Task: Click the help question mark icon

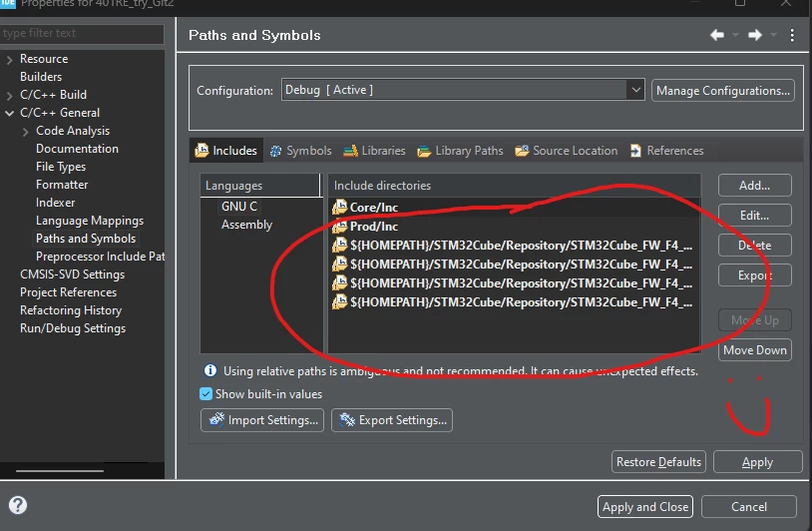Action: (18, 505)
